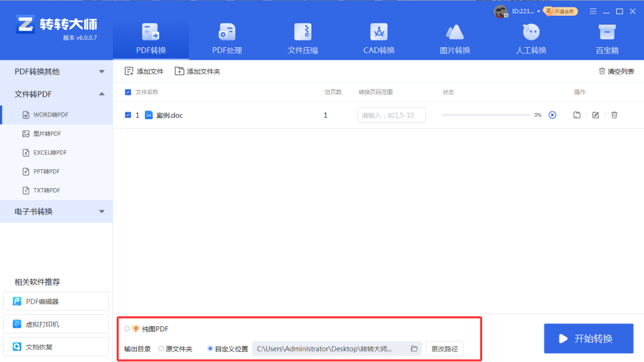The image size is (644, 362).
Task: Click the 总页数 value 1
Action: point(325,115)
